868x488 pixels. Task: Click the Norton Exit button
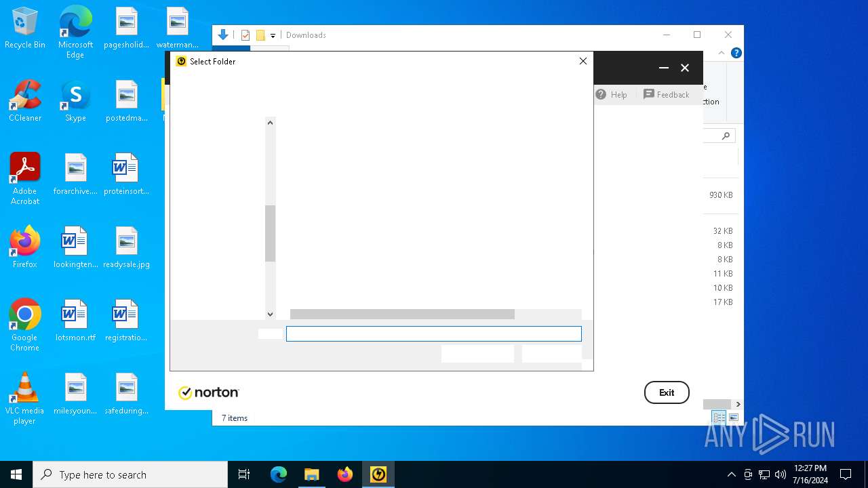(667, 392)
